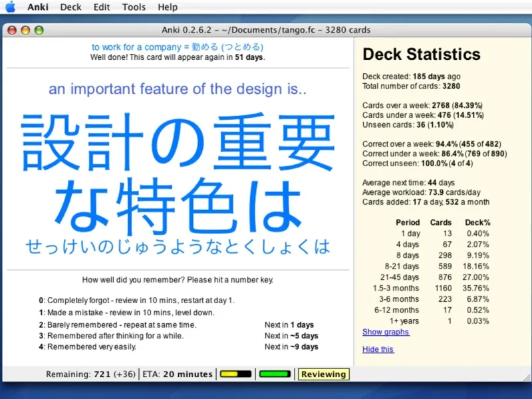Click the '1 day' period row
The width and height of the screenshot is (532, 399).
pos(445,233)
